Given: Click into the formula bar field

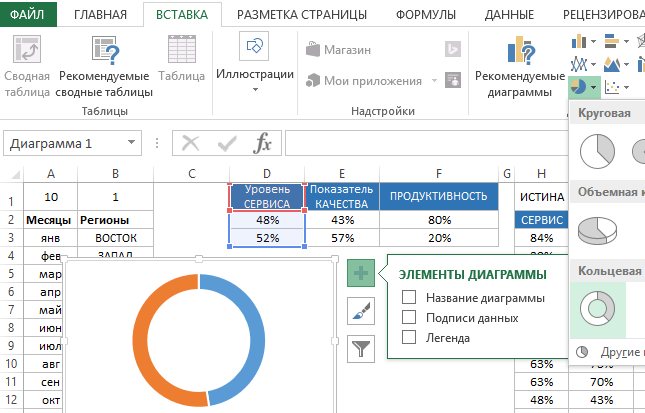Looking at the screenshot, I should click(x=426, y=143).
